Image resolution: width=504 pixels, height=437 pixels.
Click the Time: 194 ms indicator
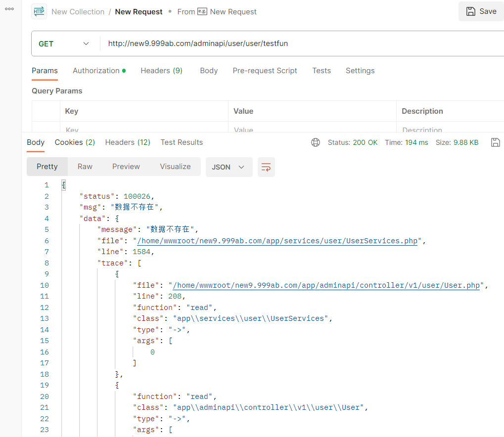407,142
